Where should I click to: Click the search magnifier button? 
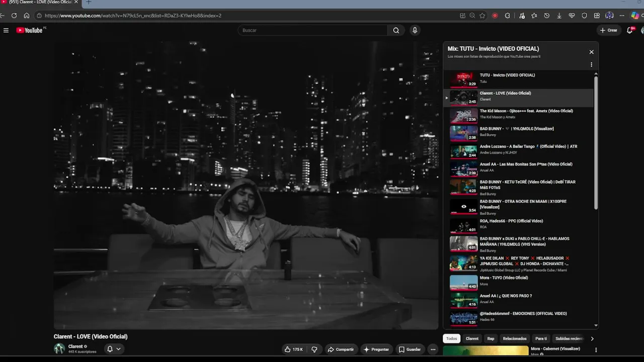coord(396,30)
